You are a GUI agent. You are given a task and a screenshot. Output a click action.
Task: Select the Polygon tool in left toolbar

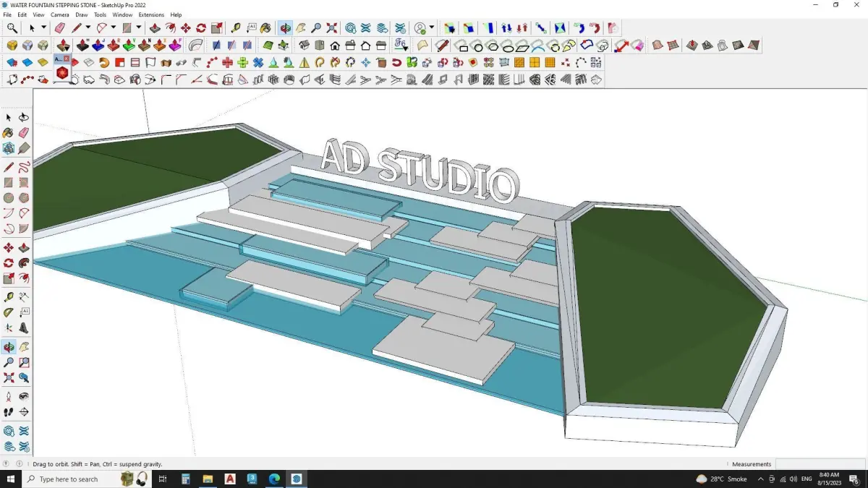[x=24, y=197]
